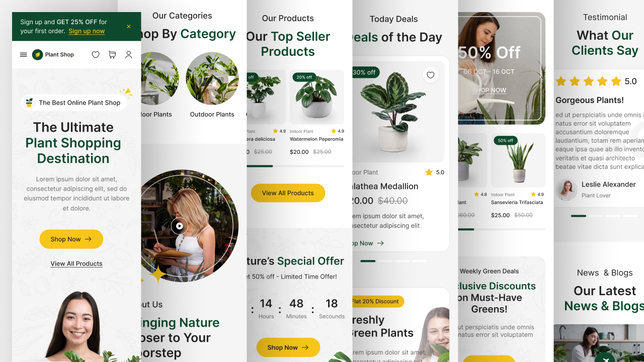Click the View All Products yellow button
The width and height of the screenshot is (644, 362).
pyautogui.click(x=288, y=193)
